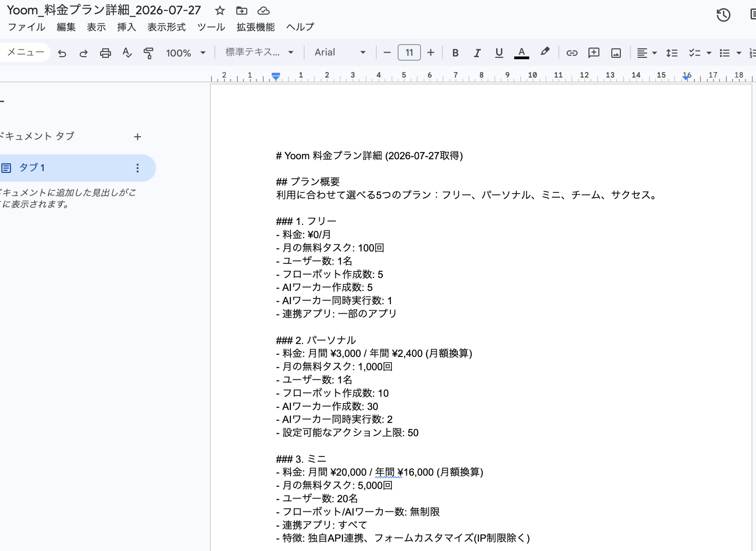Insert a link
Screen dimensions: 756x551
coord(572,53)
